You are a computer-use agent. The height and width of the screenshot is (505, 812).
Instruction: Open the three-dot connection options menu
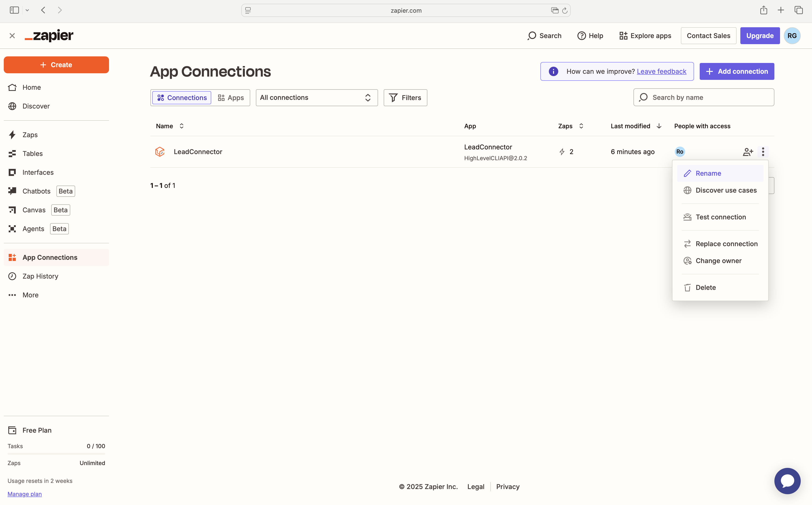pos(763,152)
